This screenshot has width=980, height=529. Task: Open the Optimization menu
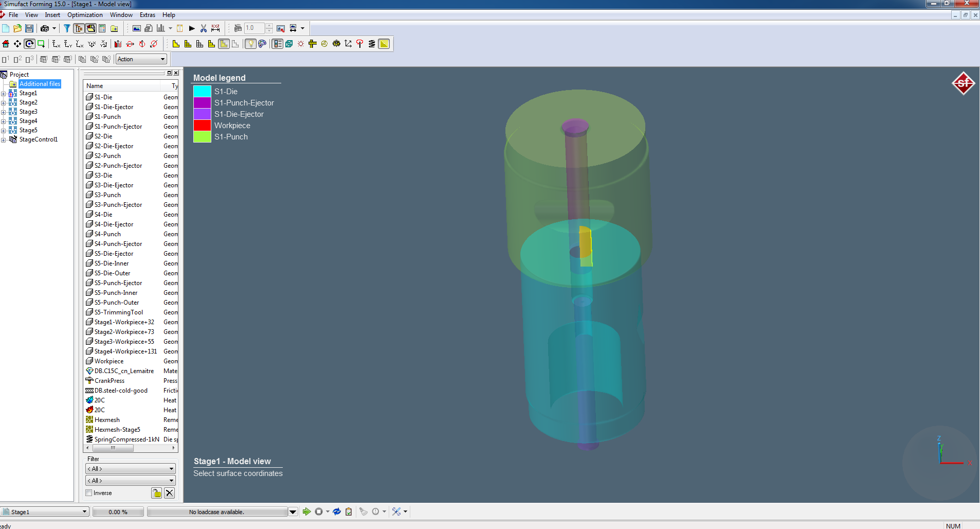pos(85,15)
